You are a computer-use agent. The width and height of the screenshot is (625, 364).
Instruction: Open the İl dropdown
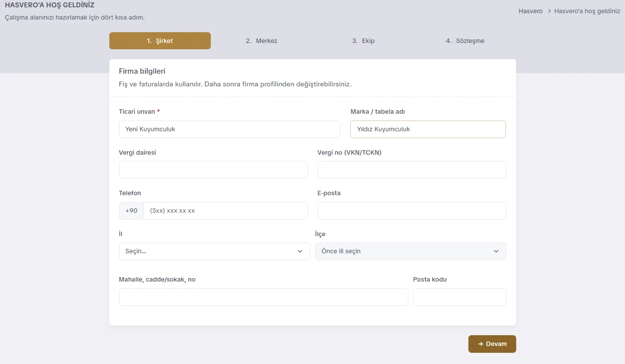coord(215,251)
